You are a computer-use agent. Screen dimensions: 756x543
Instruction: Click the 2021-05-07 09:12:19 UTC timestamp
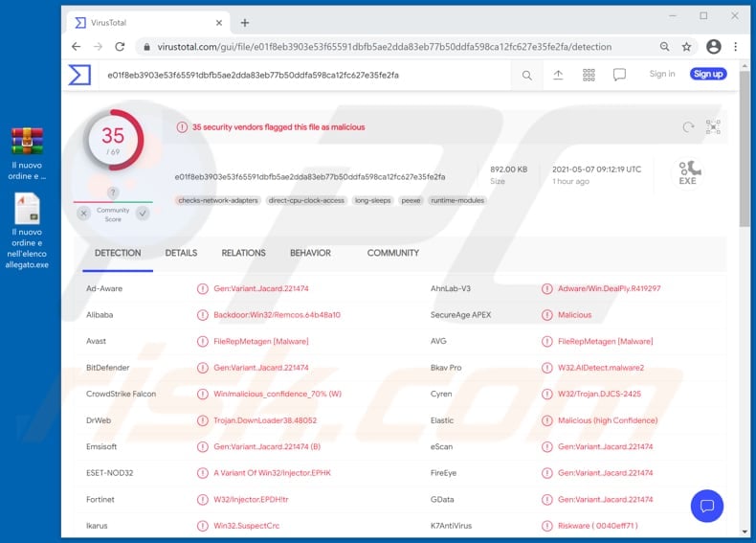pyautogui.click(x=596, y=170)
